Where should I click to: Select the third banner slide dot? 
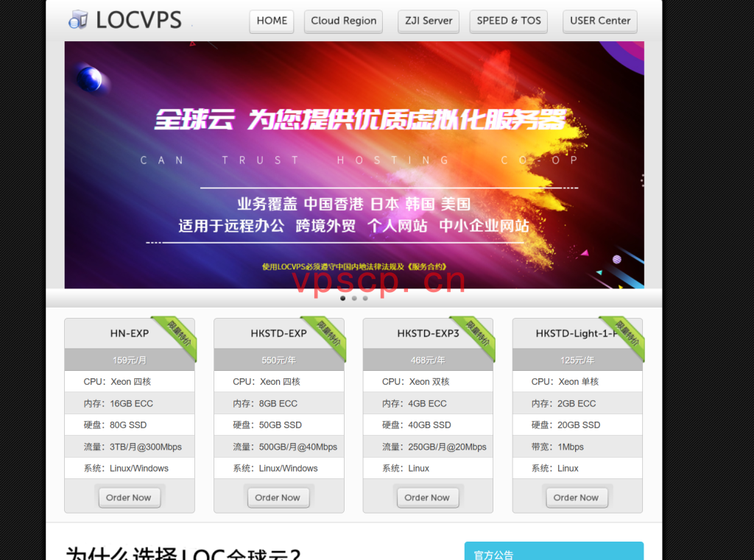[x=365, y=299]
